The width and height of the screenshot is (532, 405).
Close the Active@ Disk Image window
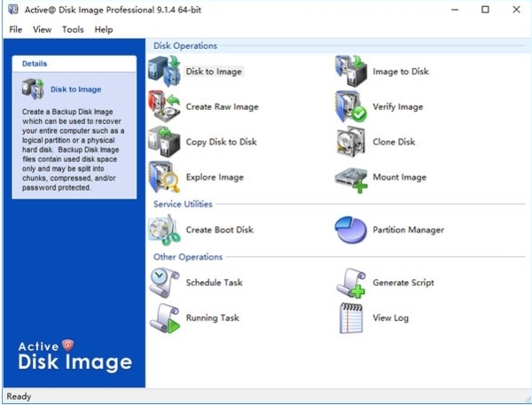[x=516, y=10]
